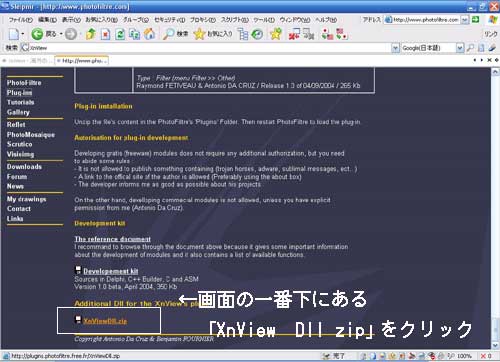Viewport: 500px width, 362px height.
Task: Expand the address bar URL dropdown
Action: pyautogui.click(x=465, y=20)
